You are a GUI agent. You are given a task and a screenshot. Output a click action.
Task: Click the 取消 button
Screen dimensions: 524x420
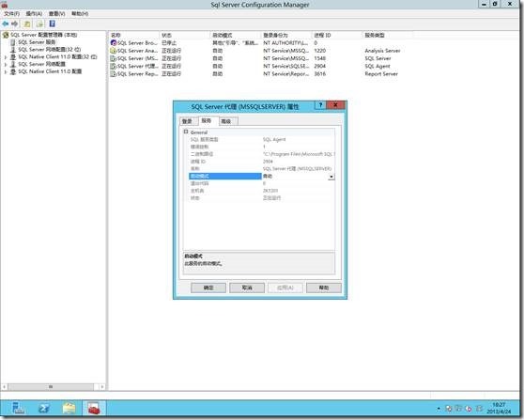(x=247, y=288)
